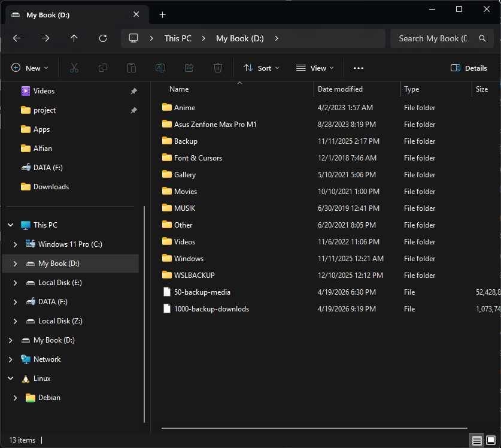
Task: Open a new tab with plus button
Action: click(163, 15)
